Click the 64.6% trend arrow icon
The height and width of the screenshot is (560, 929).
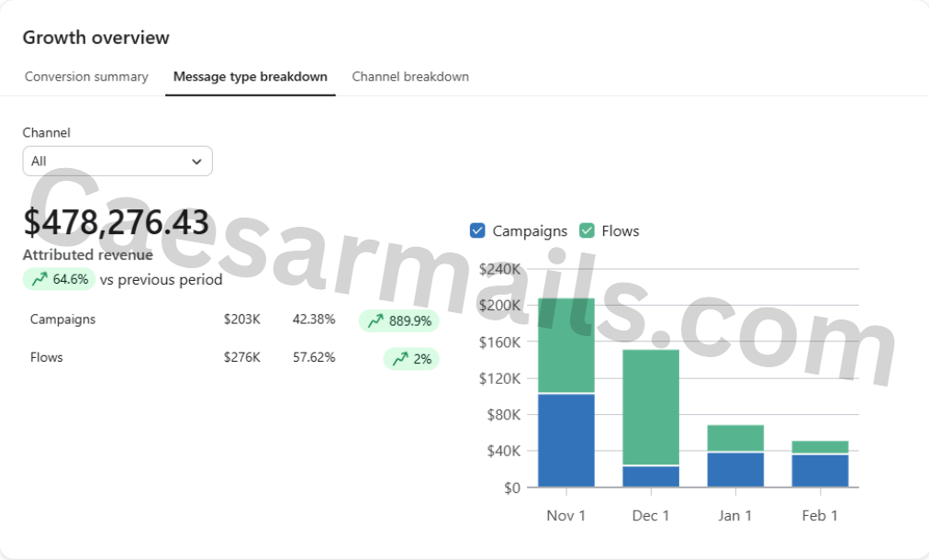point(39,280)
